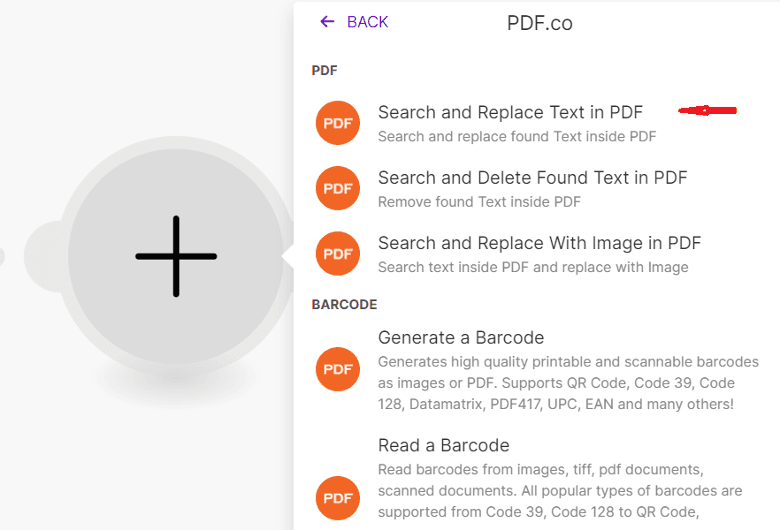Image resolution: width=780 pixels, height=530 pixels.
Task: Click the PDF icon beside Generate a Barcode
Action: [x=338, y=369]
